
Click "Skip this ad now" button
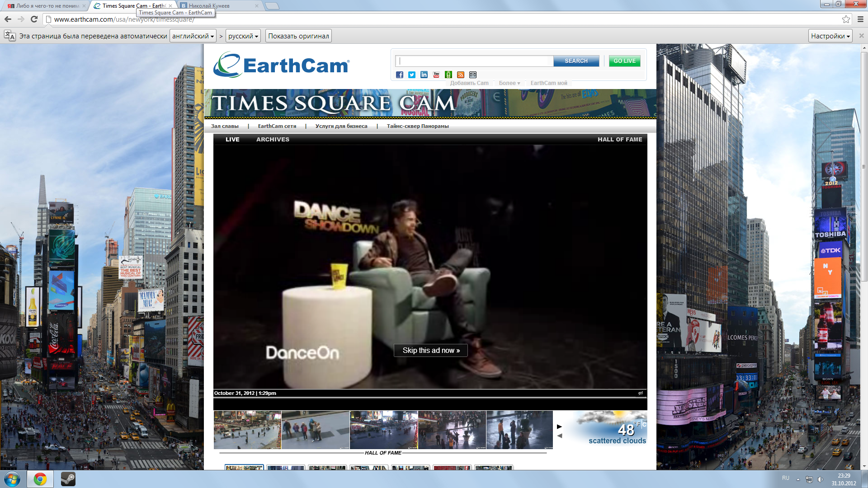431,351
